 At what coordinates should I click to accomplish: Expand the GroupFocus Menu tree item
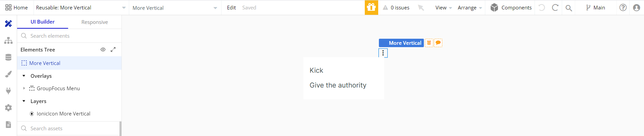click(x=24, y=88)
